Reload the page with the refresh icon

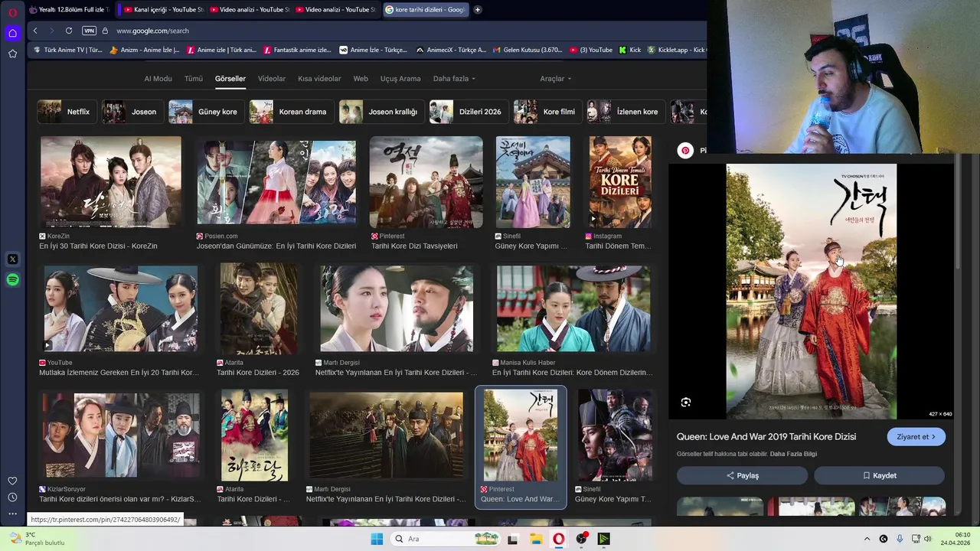(x=69, y=31)
